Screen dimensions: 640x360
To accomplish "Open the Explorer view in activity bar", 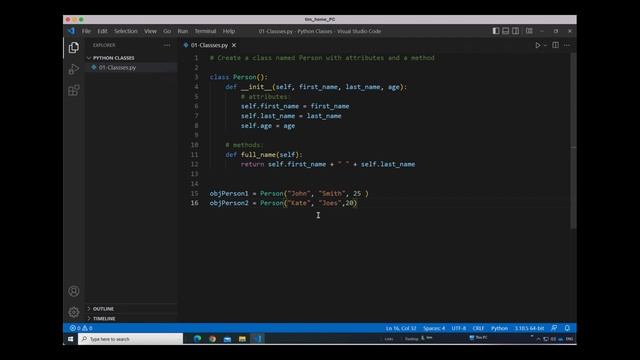I will coord(74,48).
